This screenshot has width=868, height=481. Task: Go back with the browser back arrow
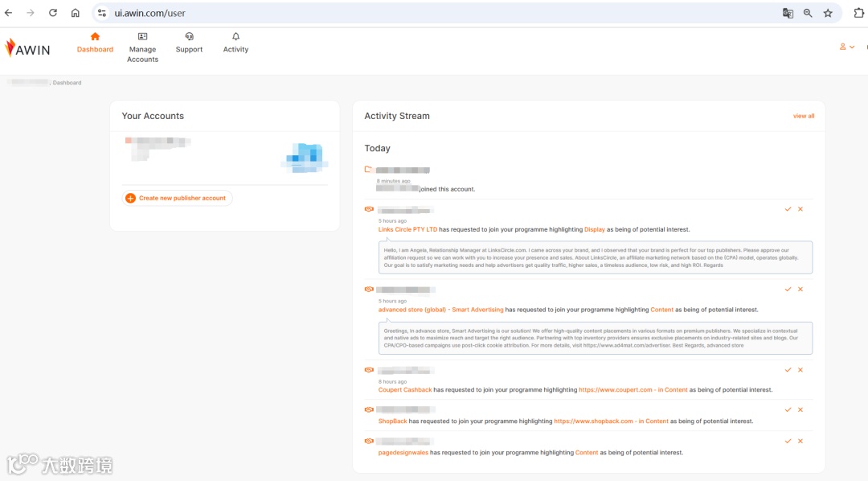click(8, 13)
